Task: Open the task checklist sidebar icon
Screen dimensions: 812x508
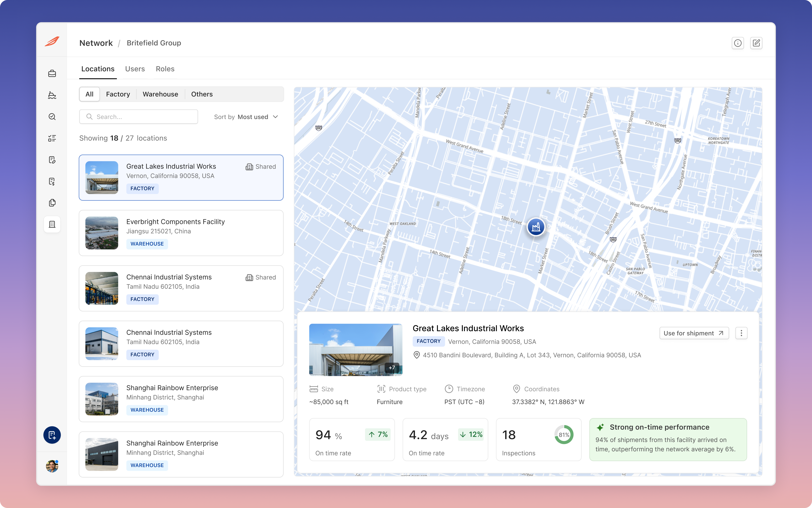Action: 52,138
